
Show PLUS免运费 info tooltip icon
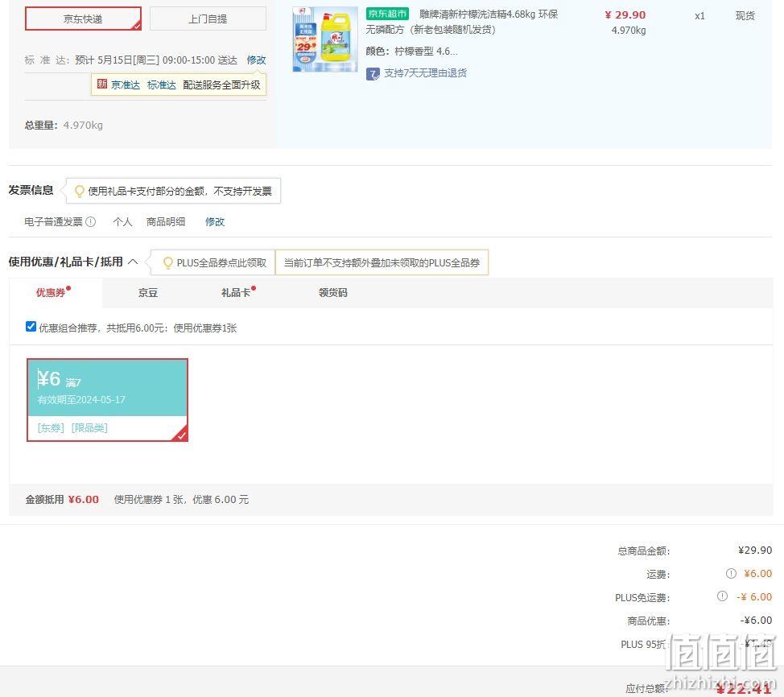click(x=722, y=596)
